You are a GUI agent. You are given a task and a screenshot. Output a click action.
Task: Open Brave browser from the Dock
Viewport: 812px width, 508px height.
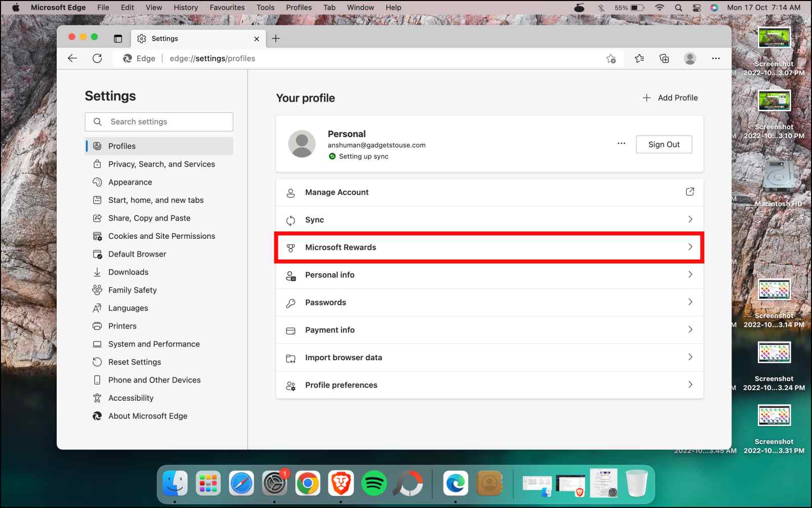[341, 483]
